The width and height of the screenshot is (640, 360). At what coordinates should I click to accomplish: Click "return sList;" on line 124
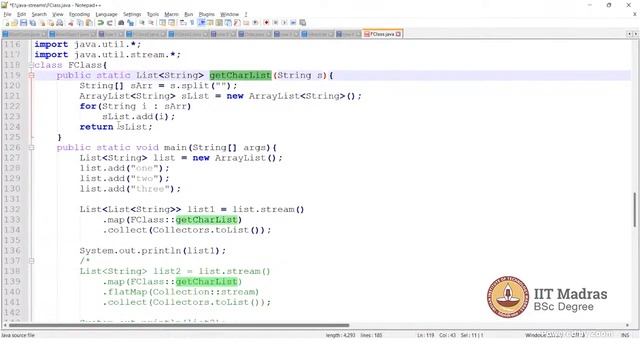pos(116,127)
